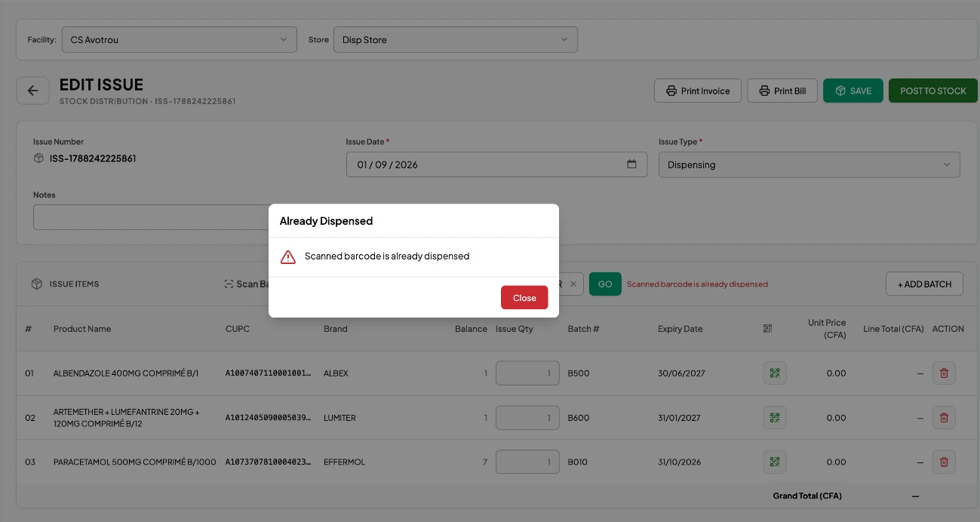Click Print Bill button
This screenshot has width=980, height=522.
pyautogui.click(x=783, y=91)
